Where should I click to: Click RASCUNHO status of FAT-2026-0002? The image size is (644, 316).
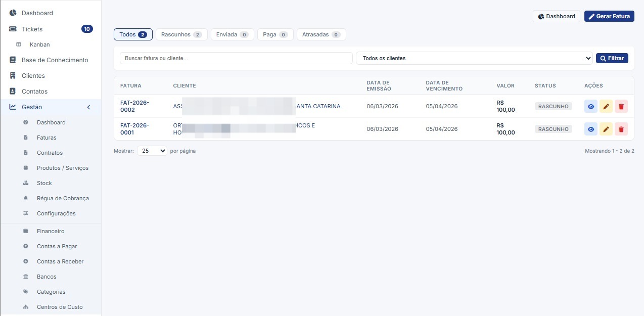(x=554, y=106)
